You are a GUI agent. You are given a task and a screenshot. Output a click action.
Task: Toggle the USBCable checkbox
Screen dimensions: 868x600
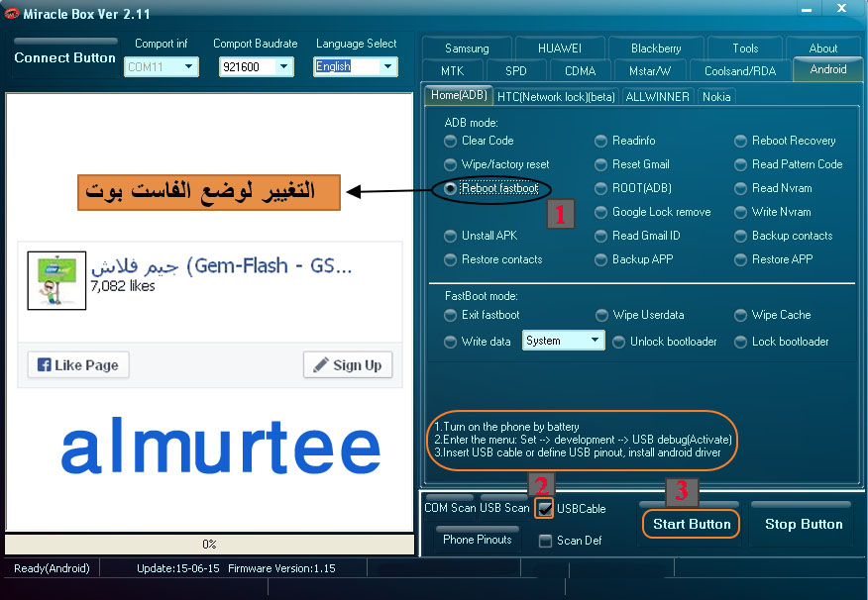pyautogui.click(x=545, y=508)
